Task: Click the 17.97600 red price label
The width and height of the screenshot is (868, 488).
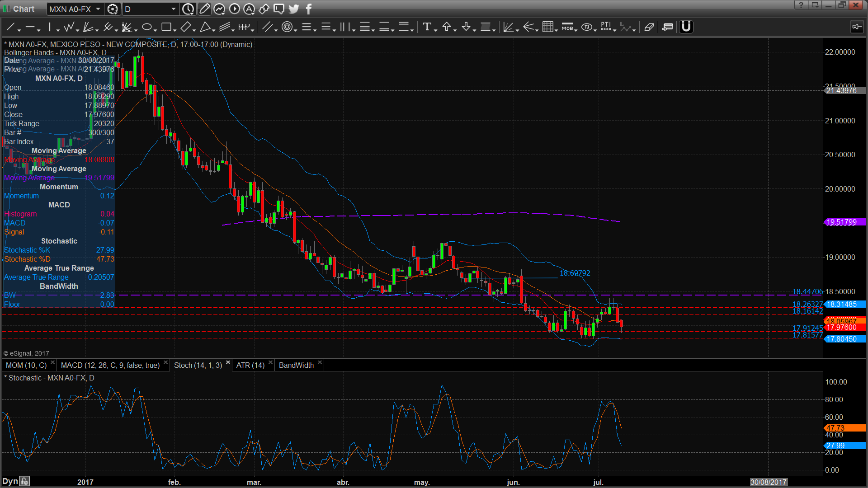Action: pyautogui.click(x=845, y=327)
